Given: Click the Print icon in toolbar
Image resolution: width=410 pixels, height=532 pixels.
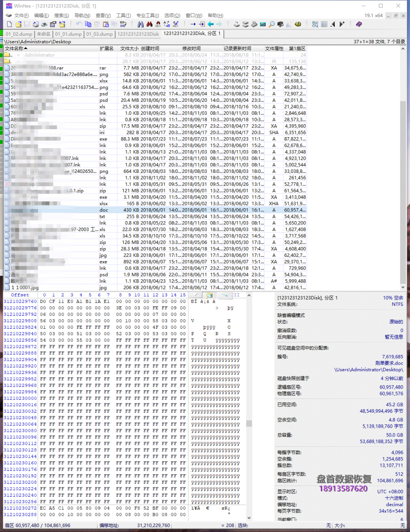Looking at the screenshot, I should (x=44, y=25).
